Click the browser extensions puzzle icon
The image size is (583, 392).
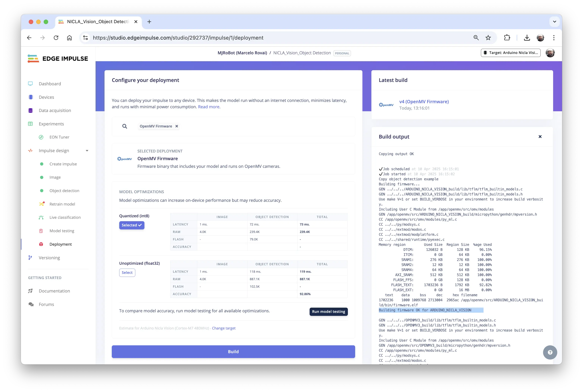[x=507, y=38]
